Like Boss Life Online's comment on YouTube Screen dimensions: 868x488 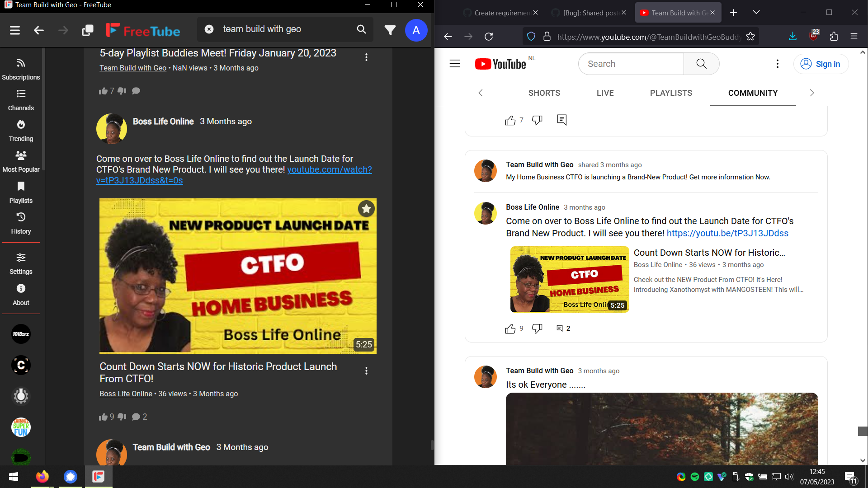tap(510, 328)
